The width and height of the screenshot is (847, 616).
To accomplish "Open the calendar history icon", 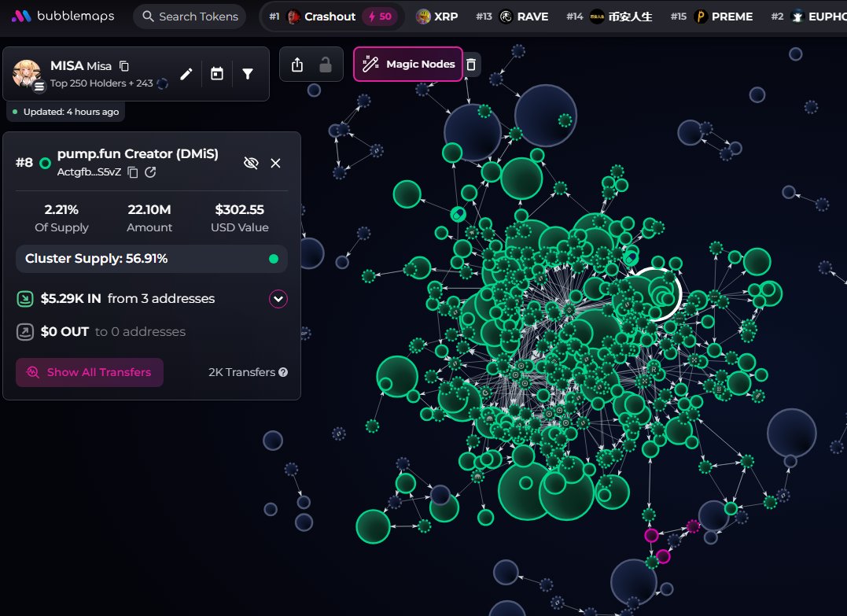I will tap(217, 74).
